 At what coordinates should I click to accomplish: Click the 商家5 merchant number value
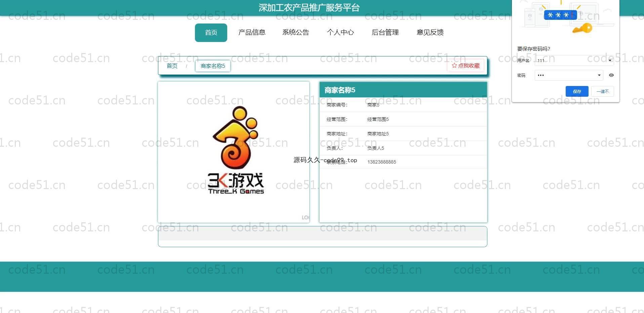coord(373,105)
